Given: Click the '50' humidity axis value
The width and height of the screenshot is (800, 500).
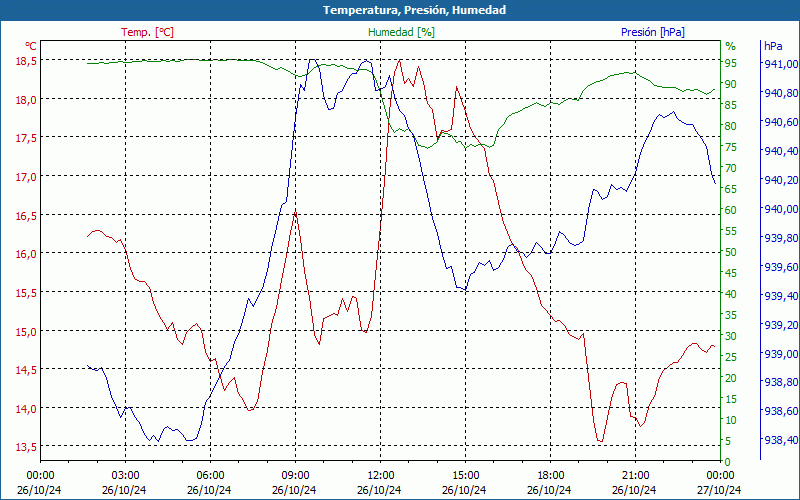Looking at the screenshot, I should [731, 252].
